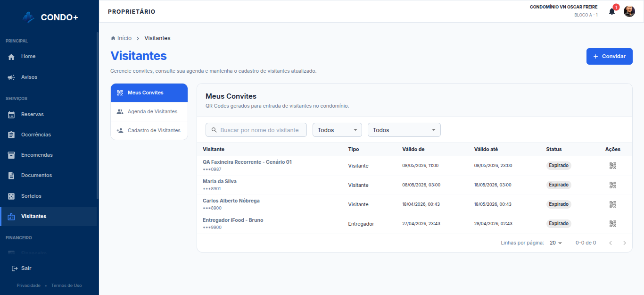The width and height of the screenshot is (644, 295).
Task: Click the CONDO+ logo icon
Action: point(29,17)
